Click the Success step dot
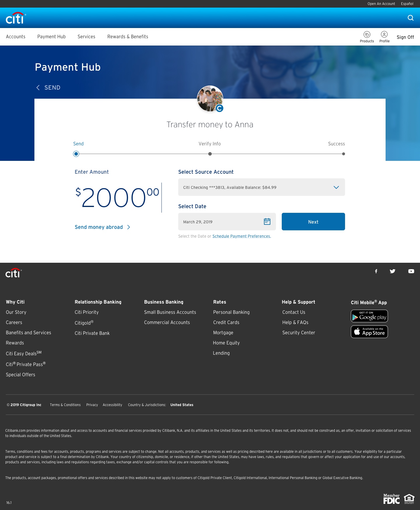Screen dimensions: 420x510 tap(344, 154)
